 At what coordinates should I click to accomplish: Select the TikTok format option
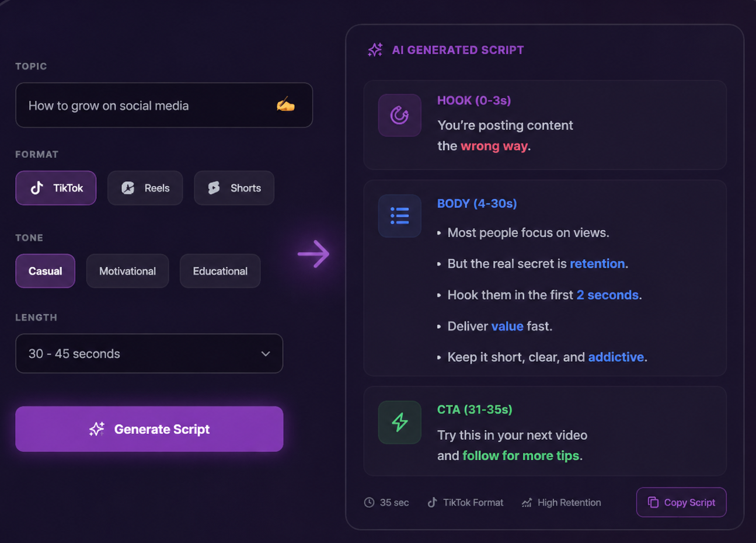(56, 188)
